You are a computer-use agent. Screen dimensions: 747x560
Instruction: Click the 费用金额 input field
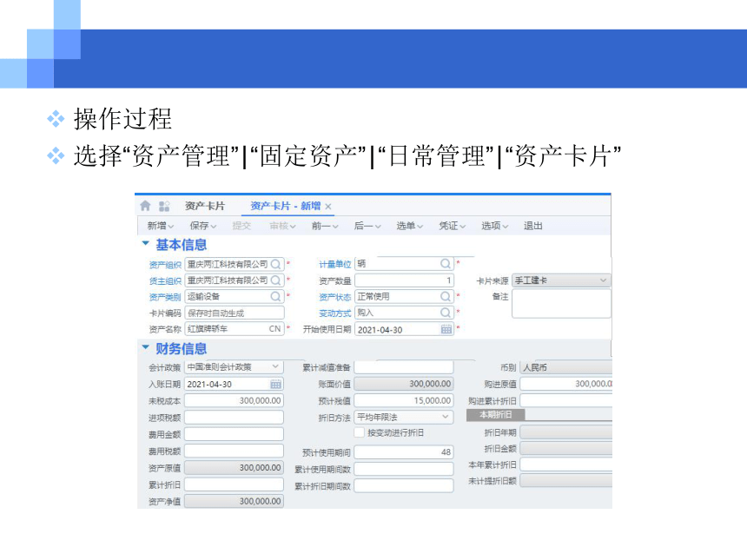point(234,434)
